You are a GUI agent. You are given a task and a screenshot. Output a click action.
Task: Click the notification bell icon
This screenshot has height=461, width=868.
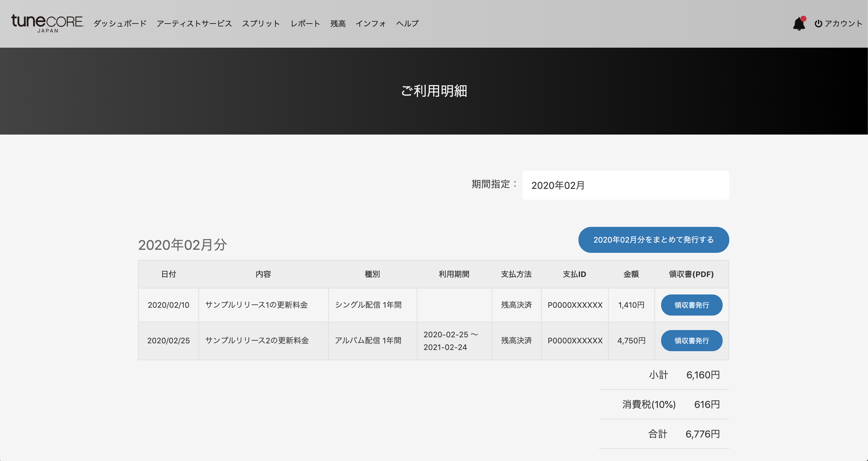[x=799, y=24]
